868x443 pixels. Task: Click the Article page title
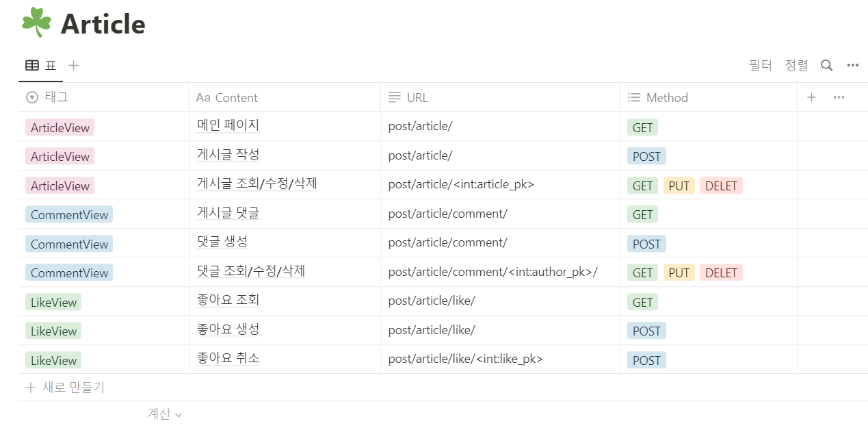point(103,24)
